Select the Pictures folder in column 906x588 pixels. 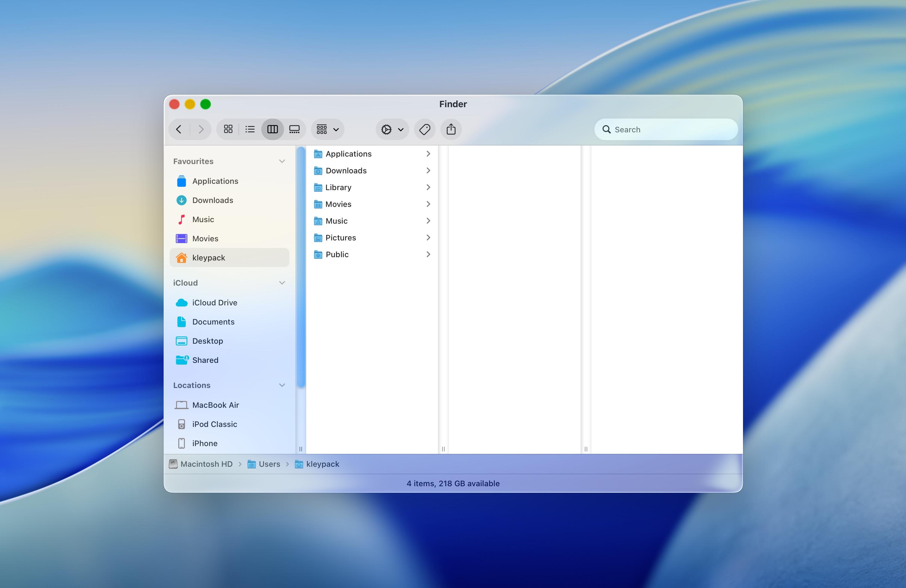point(372,237)
